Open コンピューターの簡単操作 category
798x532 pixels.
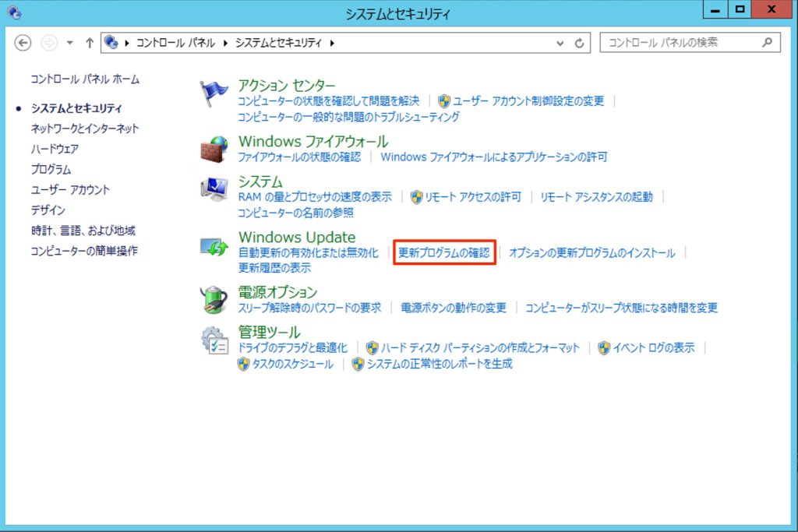84,251
